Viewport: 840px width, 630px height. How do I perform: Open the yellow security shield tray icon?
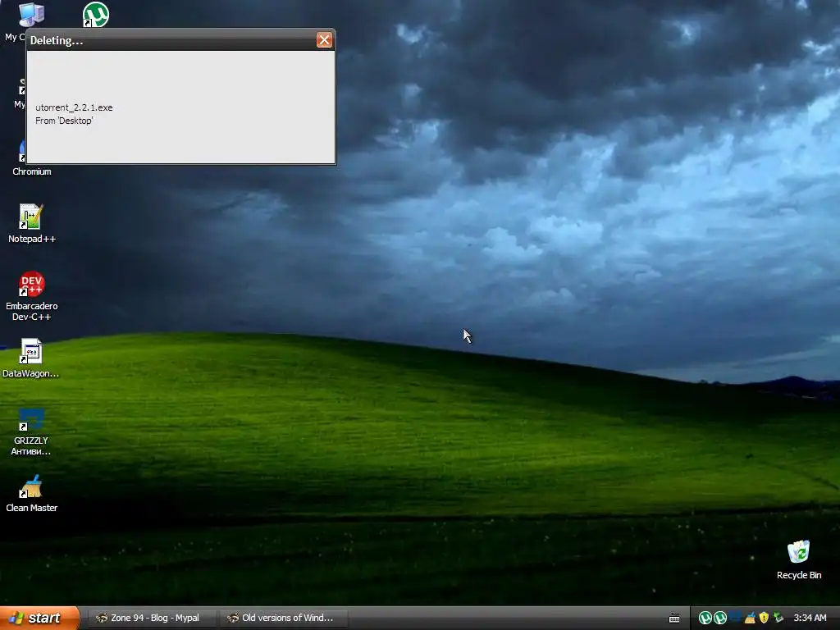pos(764,618)
